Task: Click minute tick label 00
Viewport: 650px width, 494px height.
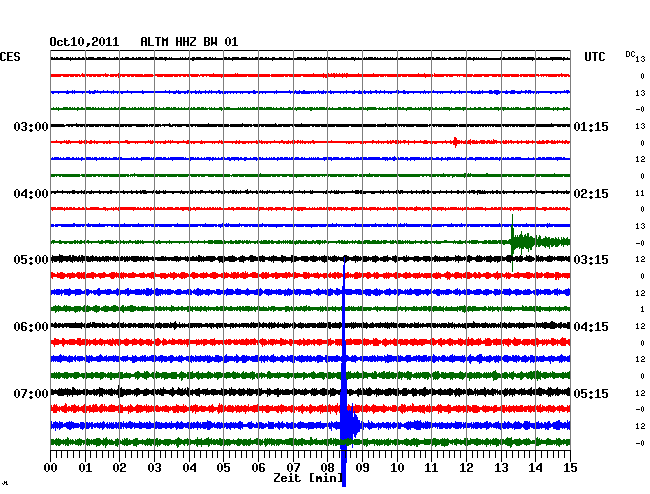Action: coord(51,467)
